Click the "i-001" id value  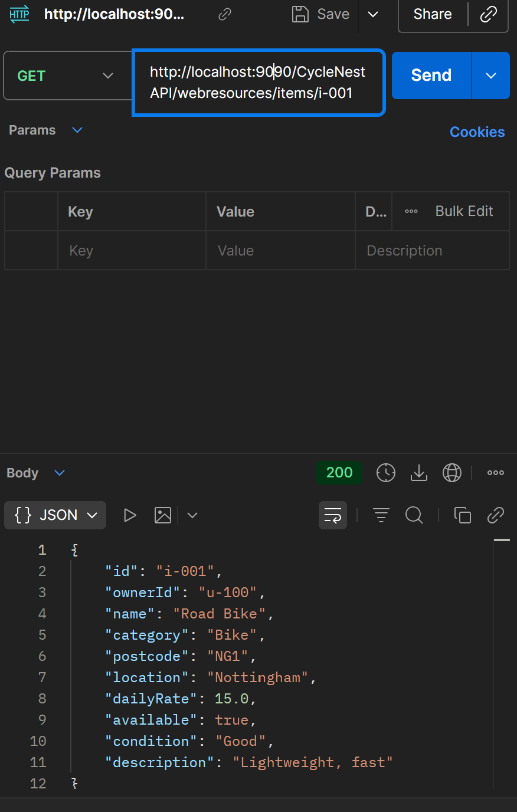coord(185,571)
